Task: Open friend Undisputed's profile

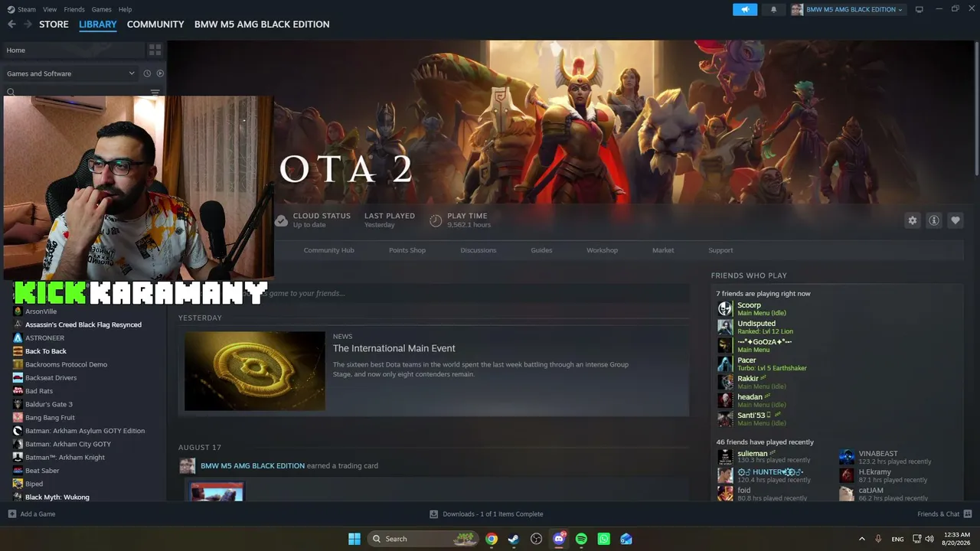Action: coord(756,324)
